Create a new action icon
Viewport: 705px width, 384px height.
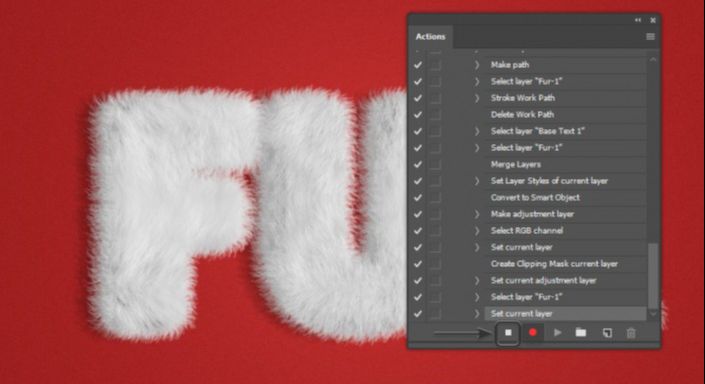pyautogui.click(x=607, y=333)
